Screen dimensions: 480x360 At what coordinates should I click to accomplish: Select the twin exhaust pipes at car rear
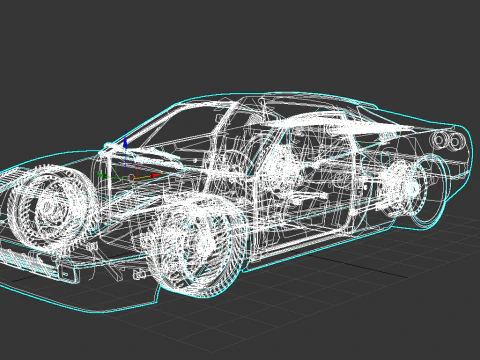(x=449, y=140)
